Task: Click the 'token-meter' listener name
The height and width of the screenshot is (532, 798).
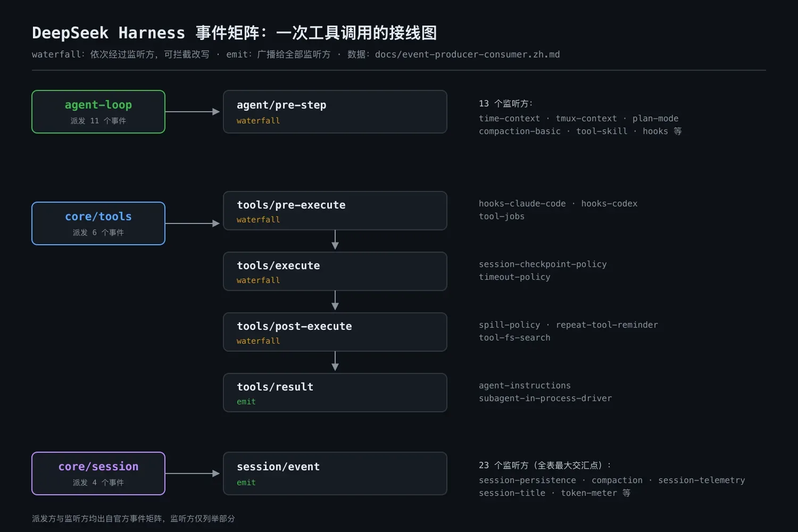Action: coord(589,493)
